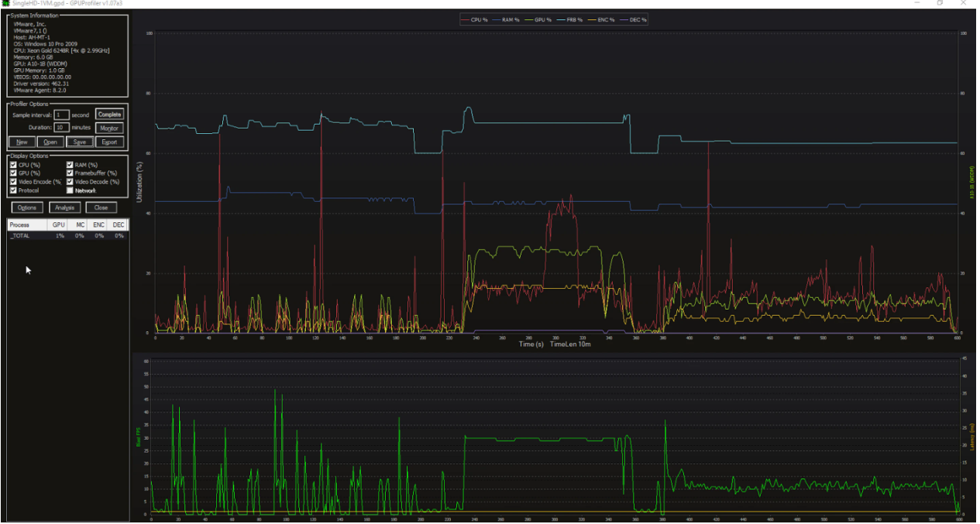Export the profiler data
Screen dimensions: 980x524
click(109, 142)
